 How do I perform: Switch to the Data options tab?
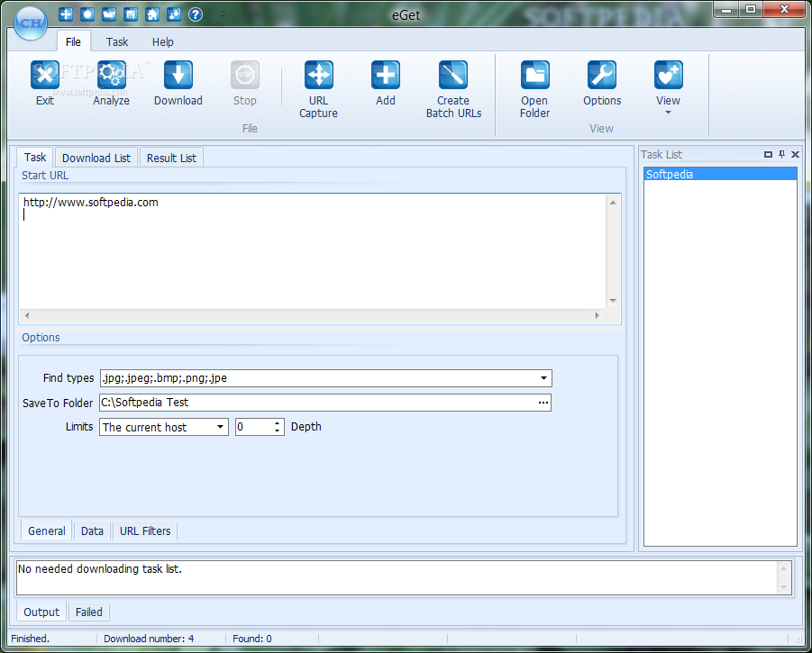(x=92, y=531)
